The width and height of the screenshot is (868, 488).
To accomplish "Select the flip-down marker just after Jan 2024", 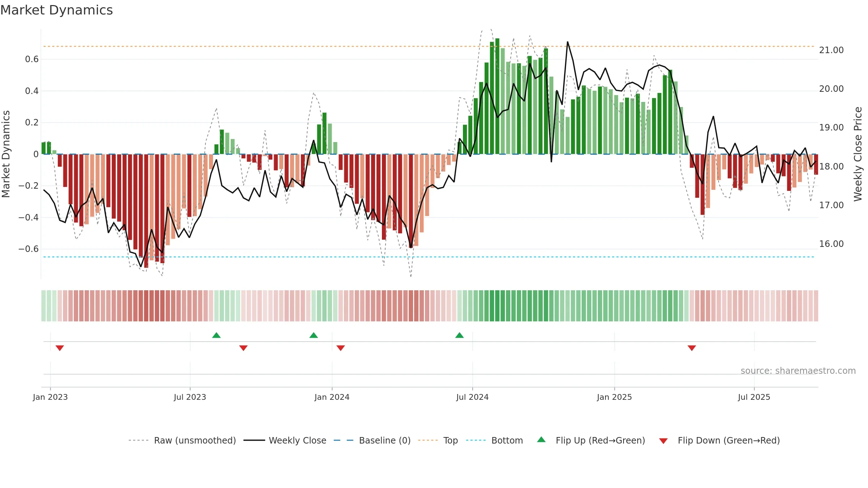I will click(341, 348).
